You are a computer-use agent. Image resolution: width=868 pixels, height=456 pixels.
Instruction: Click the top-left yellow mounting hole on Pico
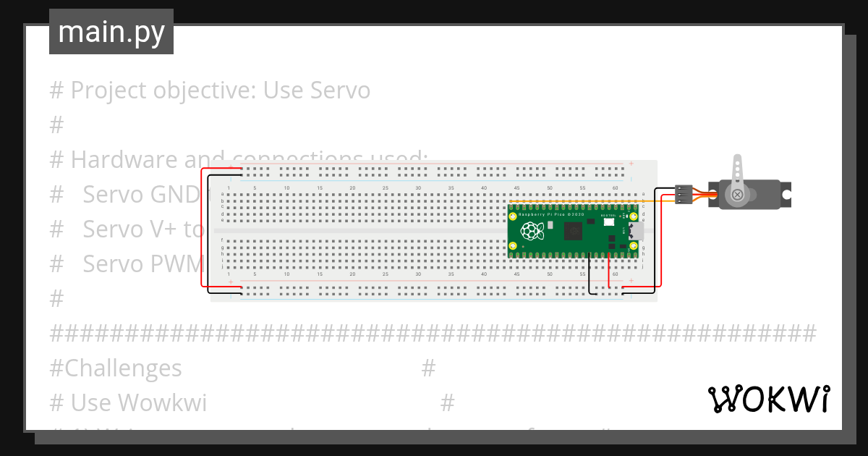[514, 217]
